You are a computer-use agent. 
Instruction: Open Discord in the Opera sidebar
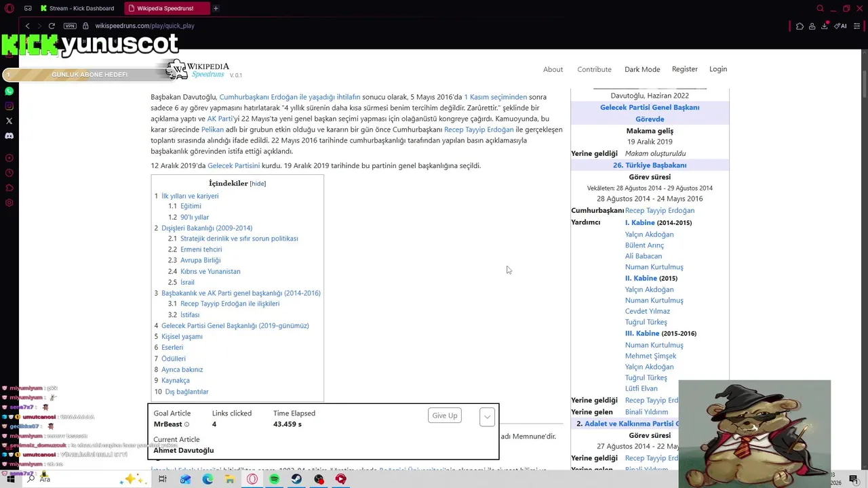click(x=9, y=136)
